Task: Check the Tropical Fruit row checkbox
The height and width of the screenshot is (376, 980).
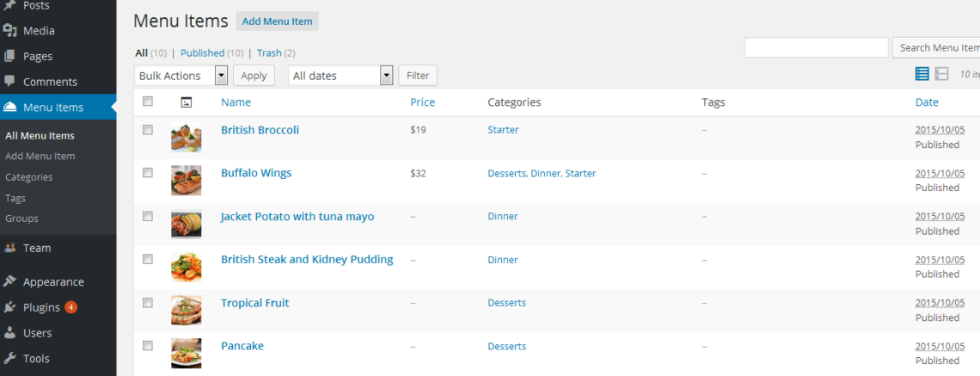Action: click(148, 303)
